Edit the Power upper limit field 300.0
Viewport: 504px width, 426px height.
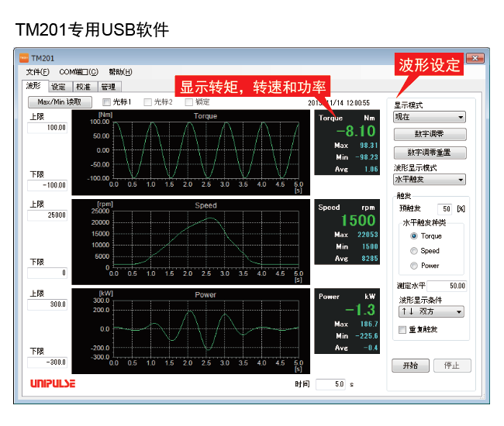click(x=47, y=304)
